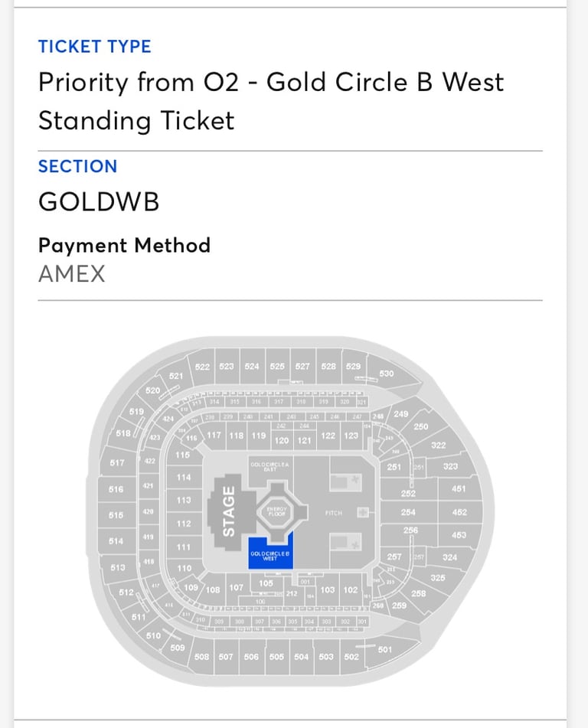Click the AMEX payment method text
Screen dimensions: 588x728
tap(71, 274)
